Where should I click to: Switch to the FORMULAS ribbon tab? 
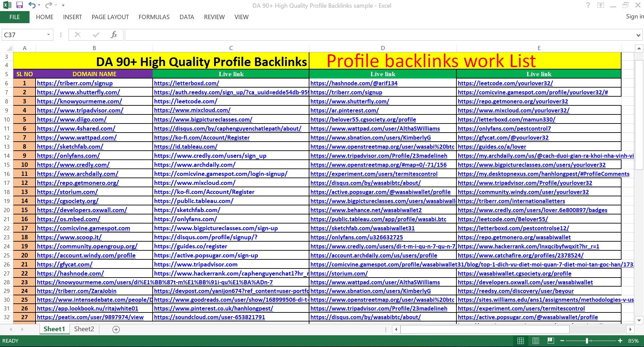tap(154, 17)
